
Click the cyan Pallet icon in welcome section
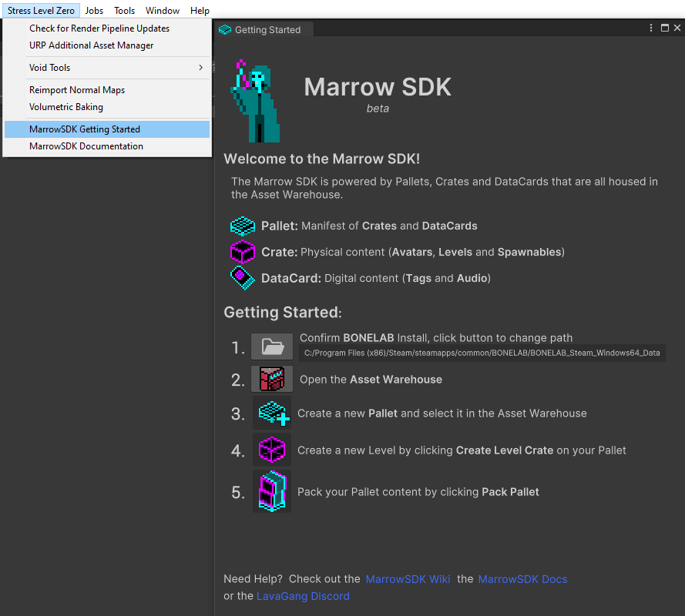click(243, 226)
